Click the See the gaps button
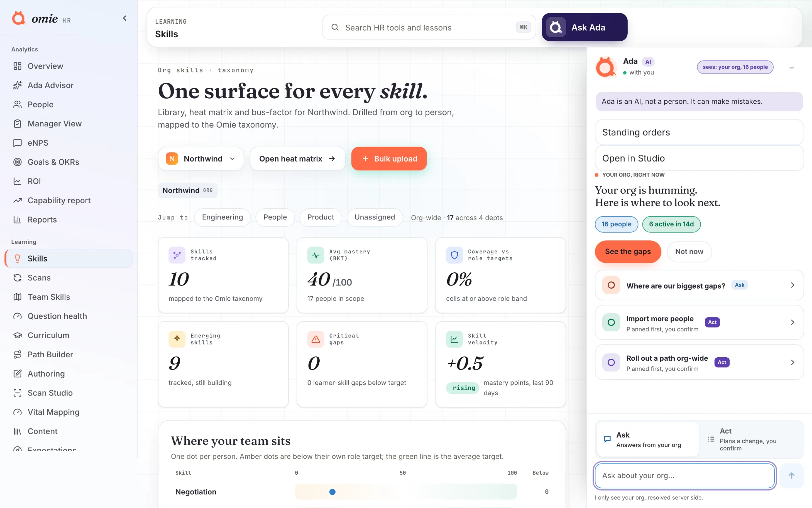This screenshot has width=812, height=508. pos(628,252)
